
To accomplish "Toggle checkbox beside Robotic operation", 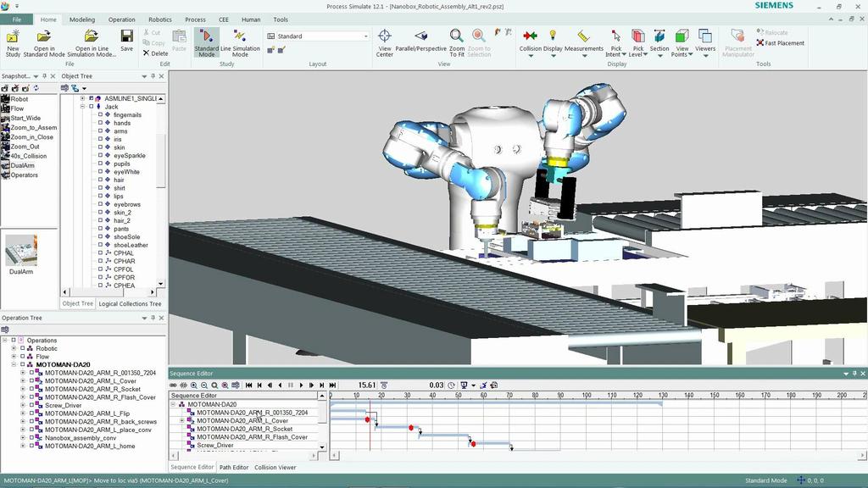I will (x=22, y=348).
